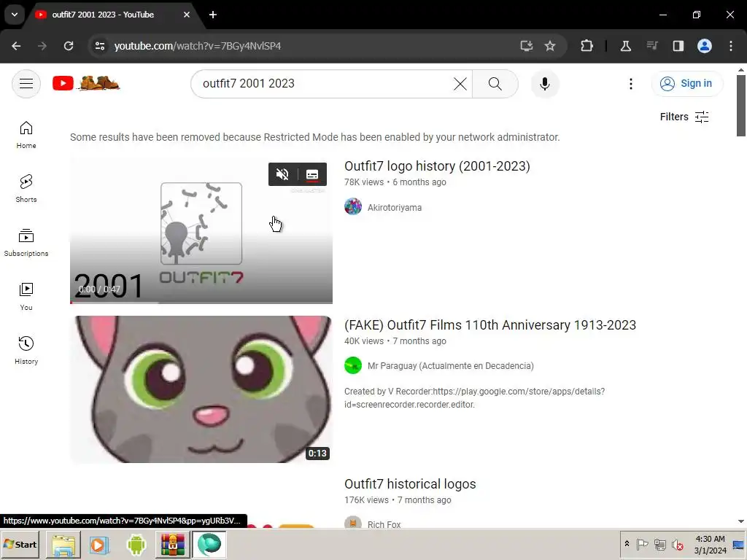The image size is (747, 560).
Task: Click inside the search box text
Action: (x=249, y=84)
